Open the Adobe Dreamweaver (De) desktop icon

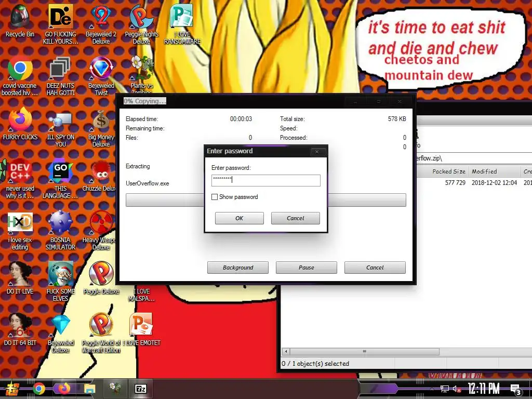click(60, 23)
